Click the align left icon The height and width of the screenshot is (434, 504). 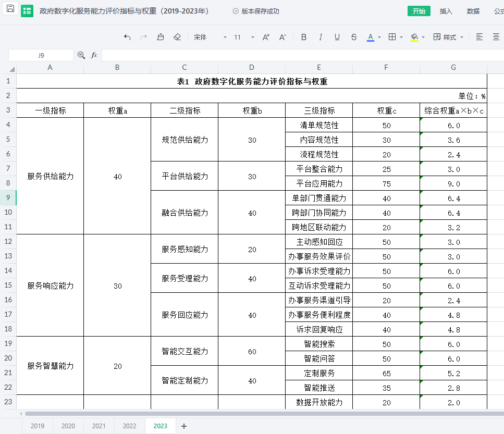point(480,37)
